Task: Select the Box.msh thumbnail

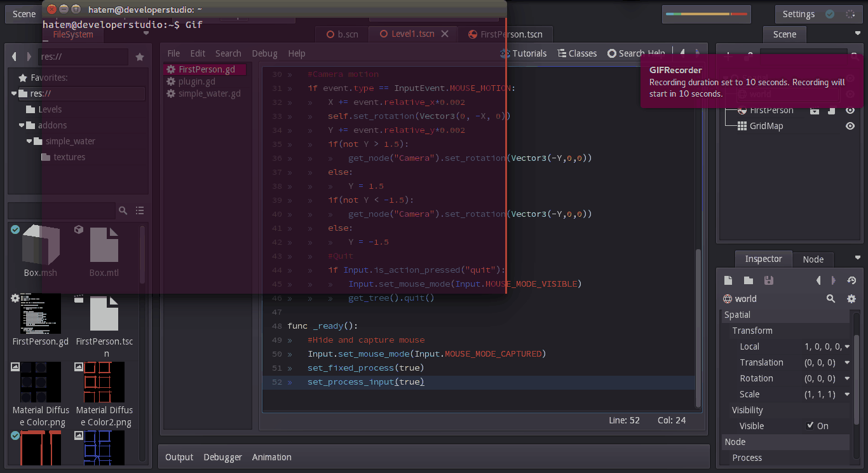Action: click(41, 246)
